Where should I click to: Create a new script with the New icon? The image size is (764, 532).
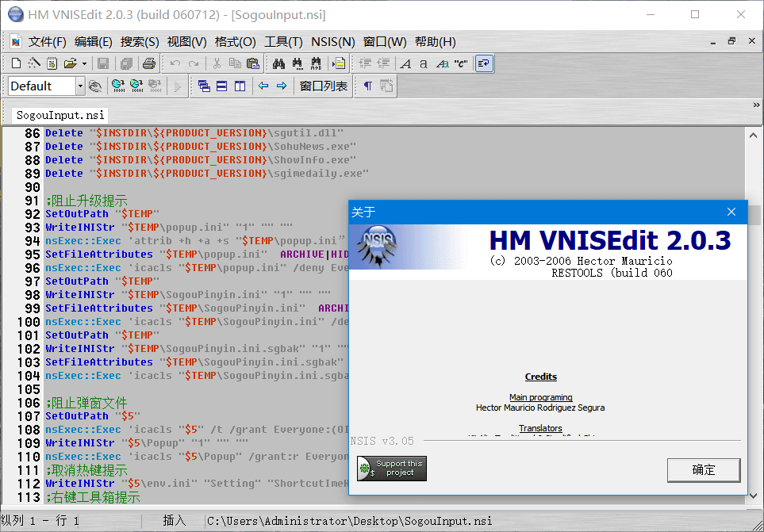15,63
